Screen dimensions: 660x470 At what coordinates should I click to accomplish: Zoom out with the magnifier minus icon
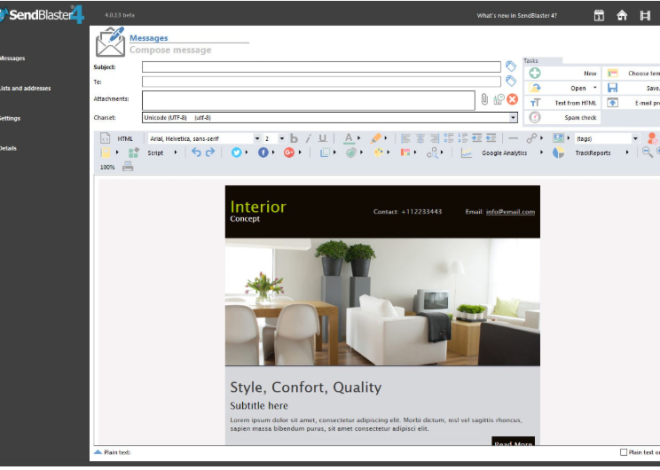point(647,152)
